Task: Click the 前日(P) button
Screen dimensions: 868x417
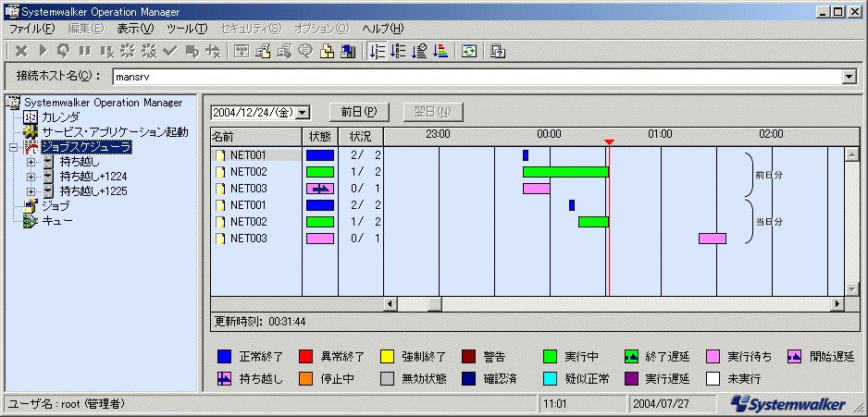Action: (x=359, y=112)
